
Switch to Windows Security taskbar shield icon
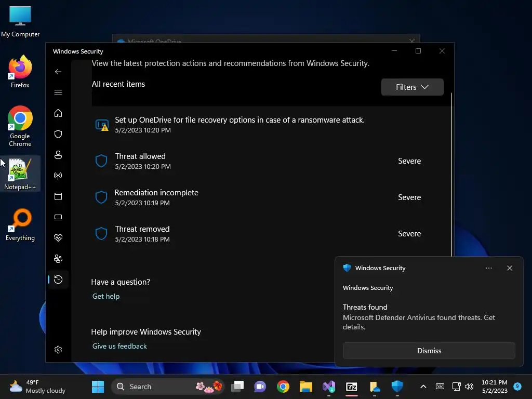(397, 387)
